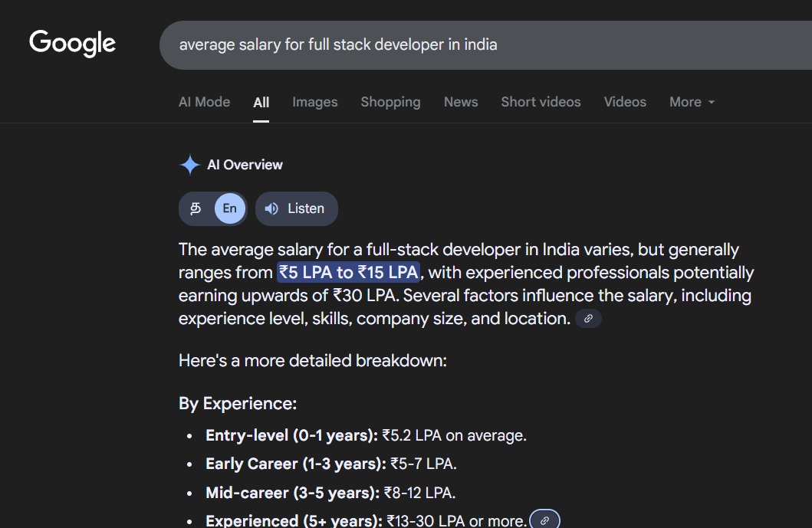The image size is (812, 528).
Task: Show News results
Action: (x=461, y=102)
